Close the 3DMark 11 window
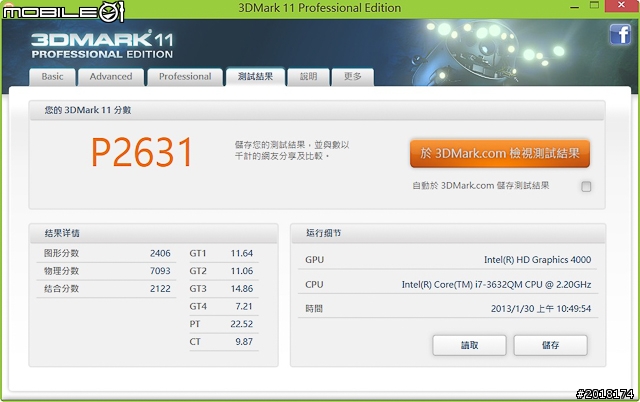The image size is (640, 402). 621,6
